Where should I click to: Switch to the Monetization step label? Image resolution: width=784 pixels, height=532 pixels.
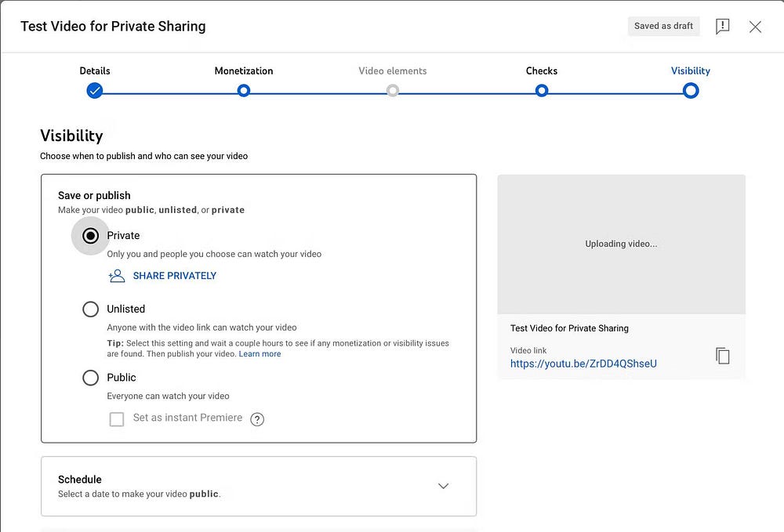244,71
